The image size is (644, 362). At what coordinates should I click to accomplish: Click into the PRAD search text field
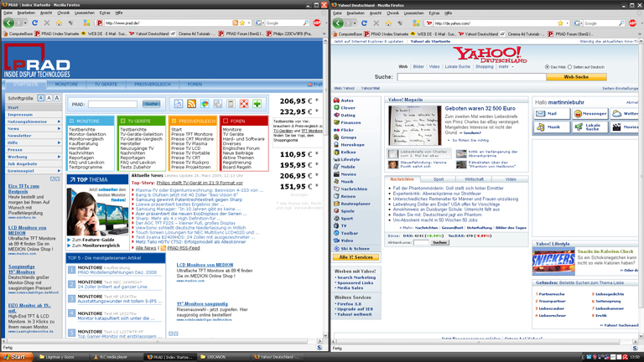click(x=112, y=104)
